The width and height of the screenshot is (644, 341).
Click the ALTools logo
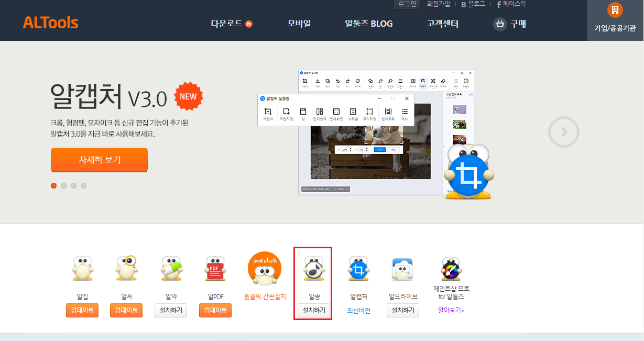point(51,23)
